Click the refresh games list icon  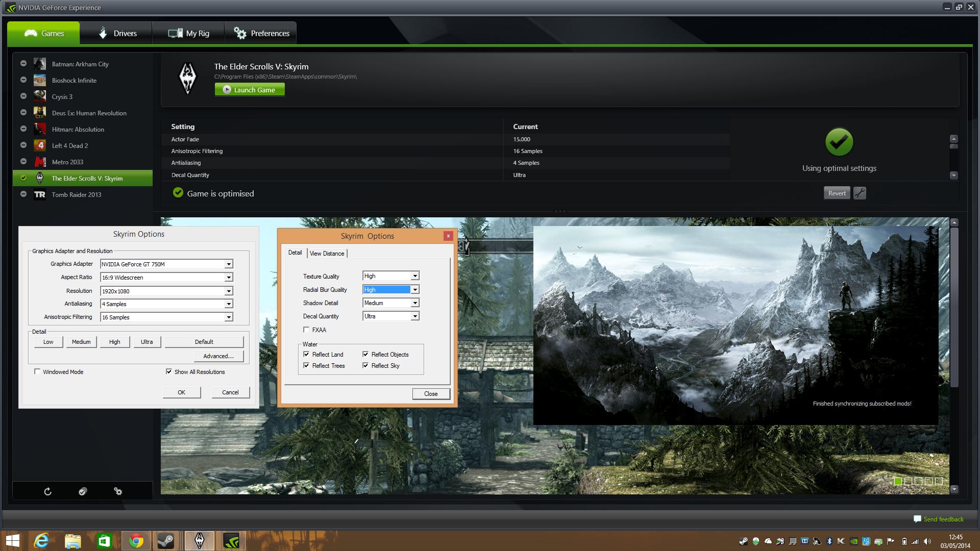tap(47, 491)
